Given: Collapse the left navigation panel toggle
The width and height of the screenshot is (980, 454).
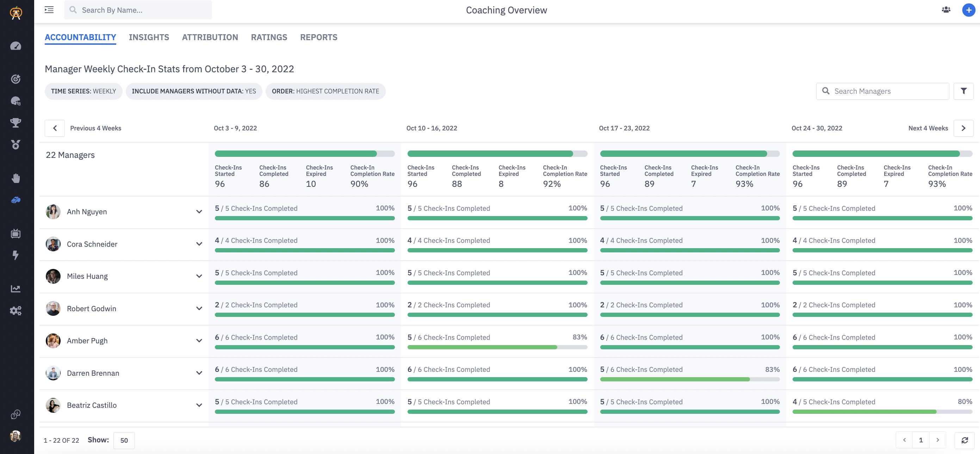Looking at the screenshot, I should coord(49,10).
